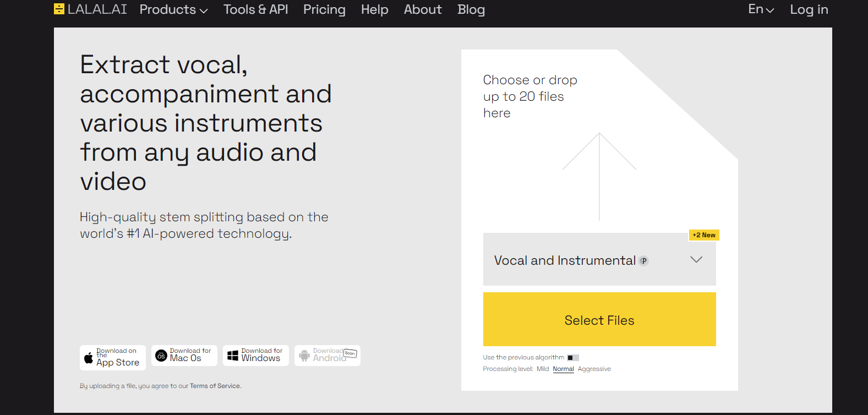Go to the Pricing page
This screenshot has height=415, width=868.
click(x=324, y=9)
